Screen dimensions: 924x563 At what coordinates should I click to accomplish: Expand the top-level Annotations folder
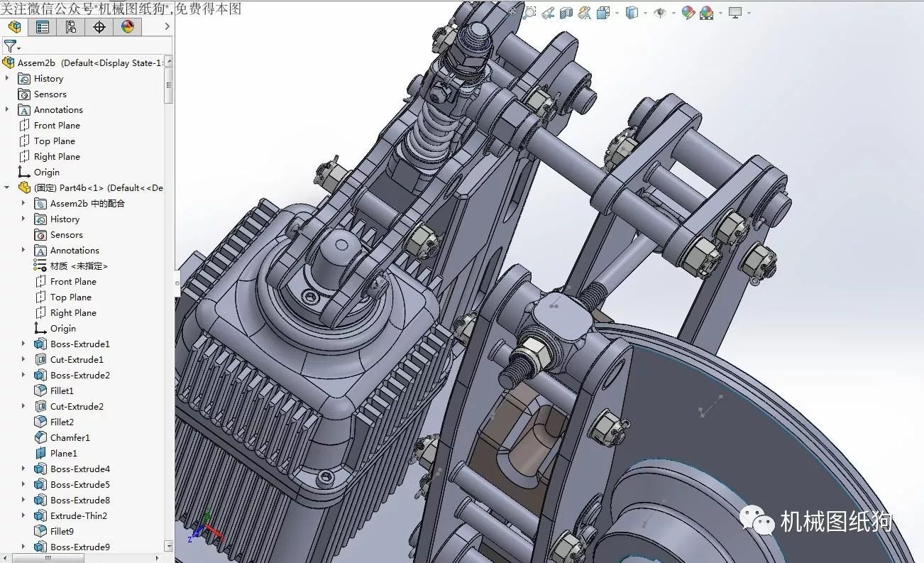[8, 109]
